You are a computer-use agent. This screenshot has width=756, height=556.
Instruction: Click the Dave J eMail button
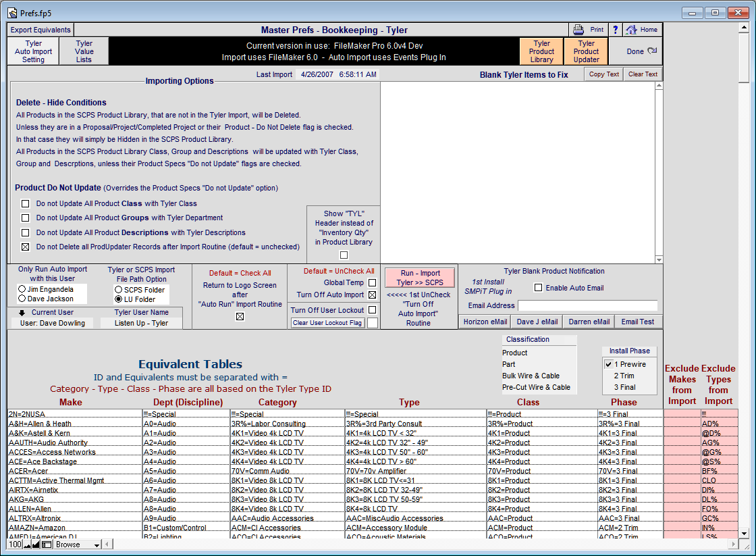pyautogui.click(x=537, y=322)
